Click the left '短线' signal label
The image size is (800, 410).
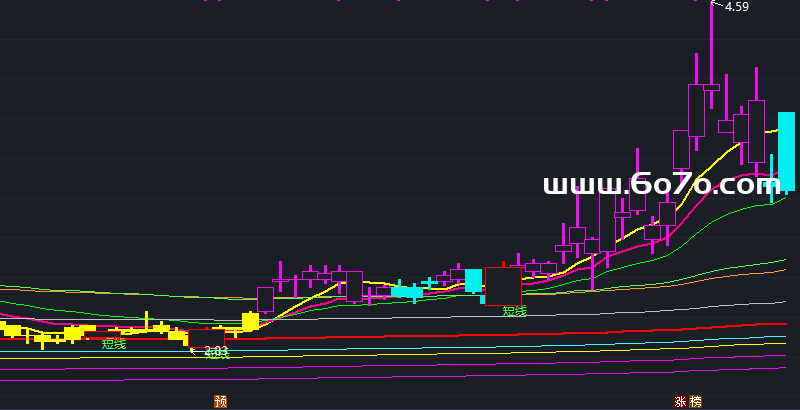click(x=114, y=344)
